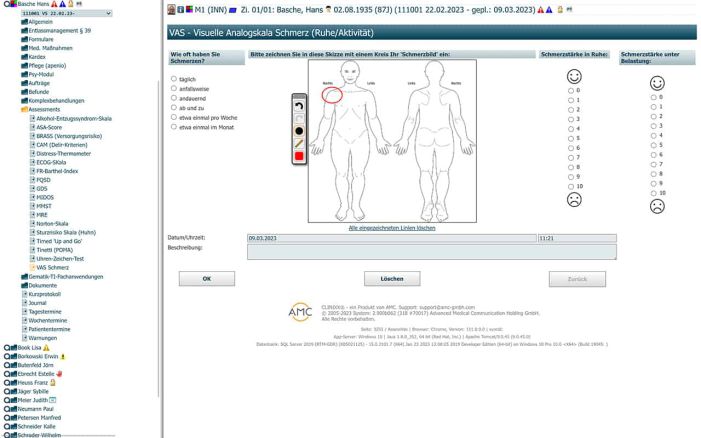Open the case dropdown '111001 VS 22.02.23'
701x438 pixels.
(59, 13)
